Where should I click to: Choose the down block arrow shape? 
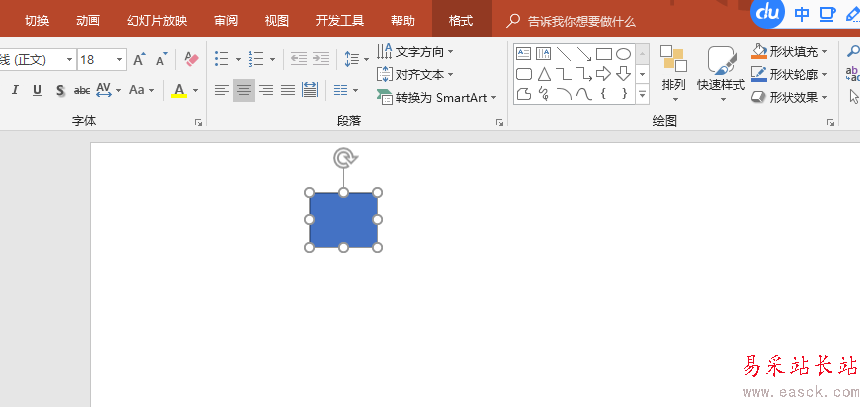(624, 74)
